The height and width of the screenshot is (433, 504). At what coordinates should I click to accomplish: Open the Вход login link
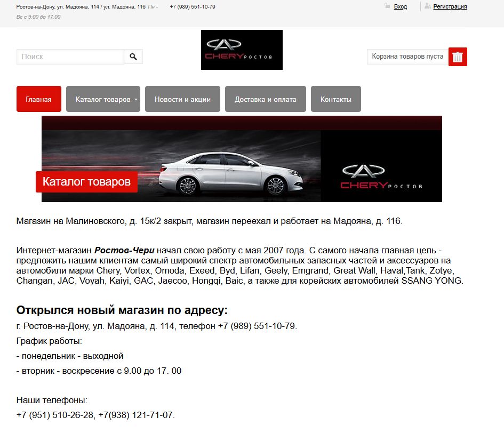click(x=400, y=6)
